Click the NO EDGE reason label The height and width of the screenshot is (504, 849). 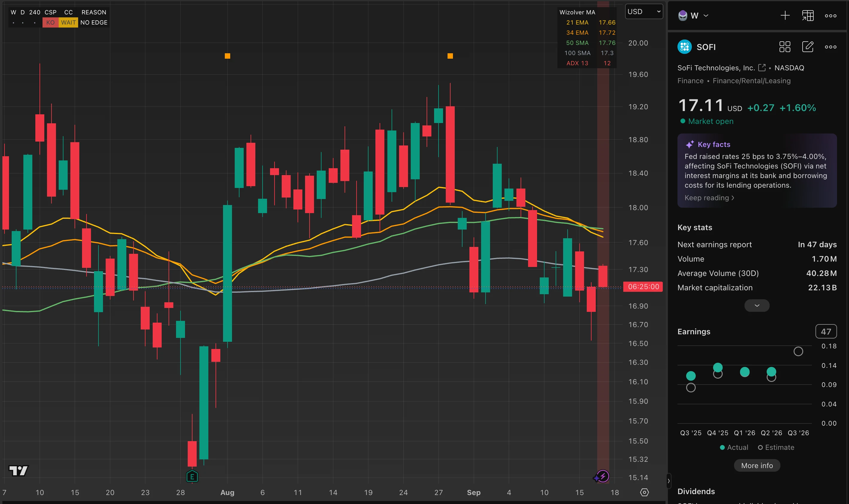coord(94,22)
